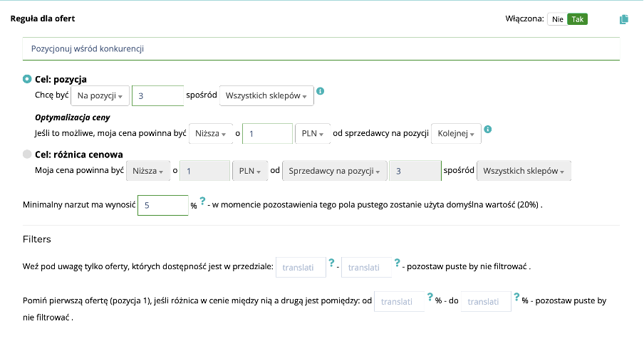Open the 'Sprzedawcy na pozycji' dropdown
Image resolution: width=644 pixels, height=346 pixels.
[x=334, y=172]
